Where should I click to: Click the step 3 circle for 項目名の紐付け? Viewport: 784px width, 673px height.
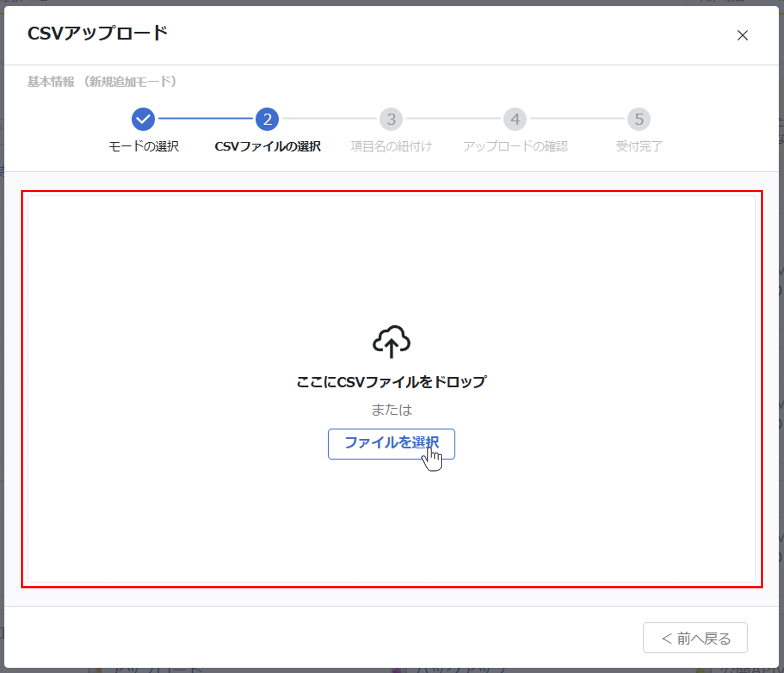(391, 119)
